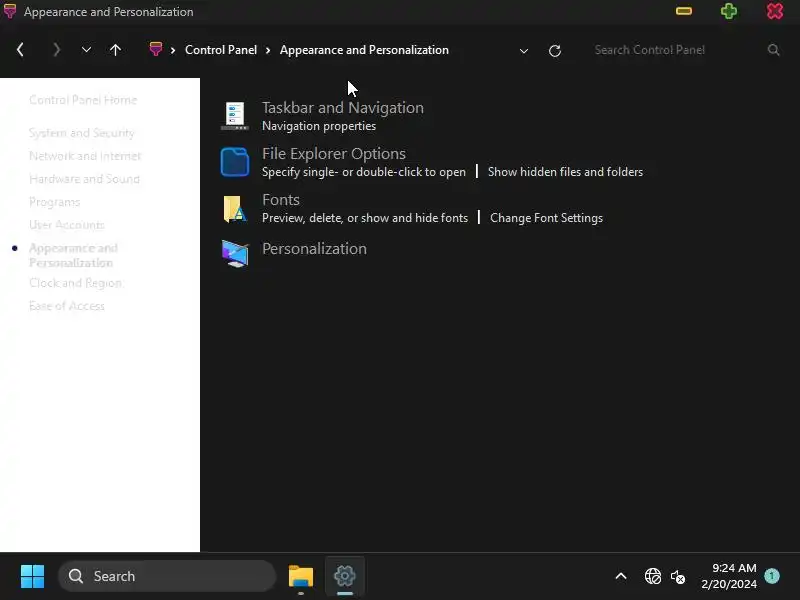The width and height of the screenshot is (800, 600).
Task: Click the search magnifier icon
Action: (773, 50)
